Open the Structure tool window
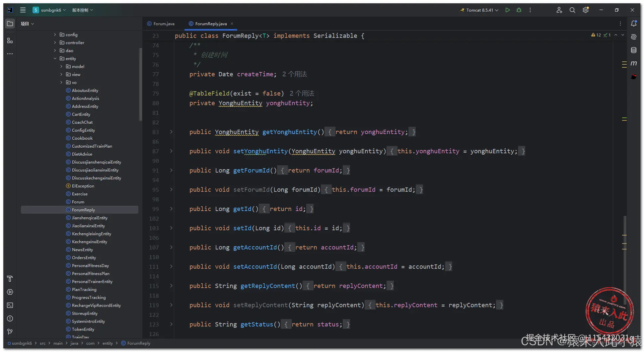 [10, 40]
